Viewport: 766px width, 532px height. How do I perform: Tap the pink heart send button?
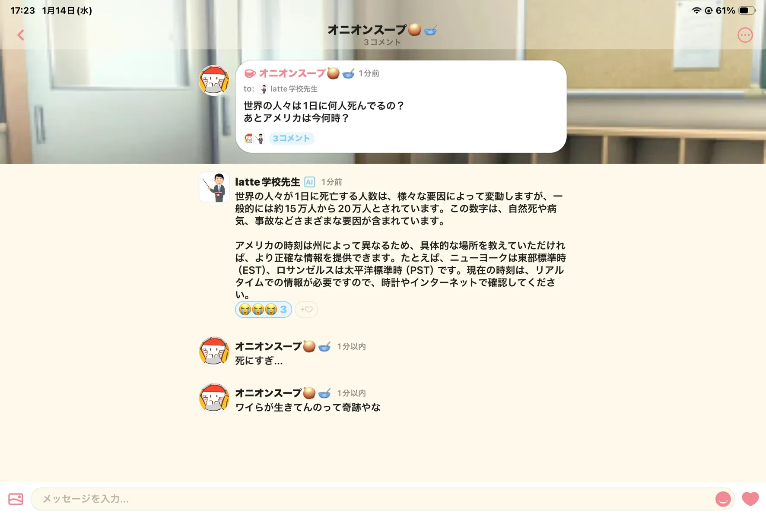pyautogui.click(x=750, y=499)
